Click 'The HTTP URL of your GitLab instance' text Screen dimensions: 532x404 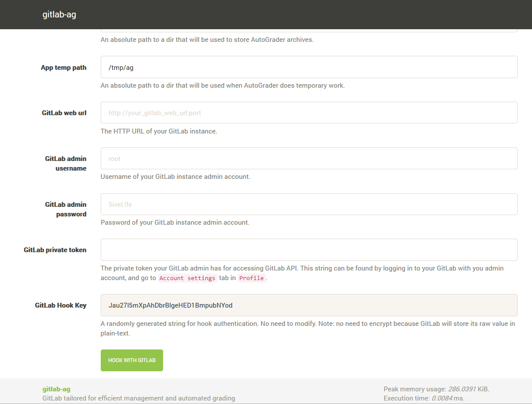pyautogui.click(x=159, y=131)
